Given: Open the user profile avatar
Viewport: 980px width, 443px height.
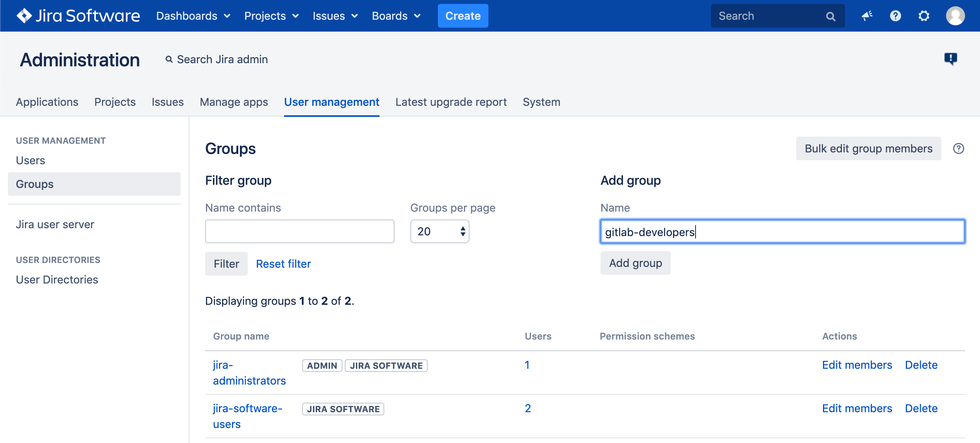Looking at the screenshot, I should click(955, 16).
